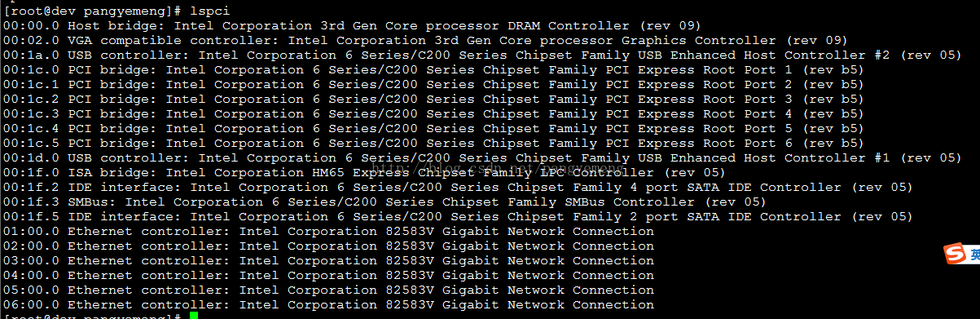Click the 4 port SATA IDE Controller line
980x319 pixels.
click(458, 188)
